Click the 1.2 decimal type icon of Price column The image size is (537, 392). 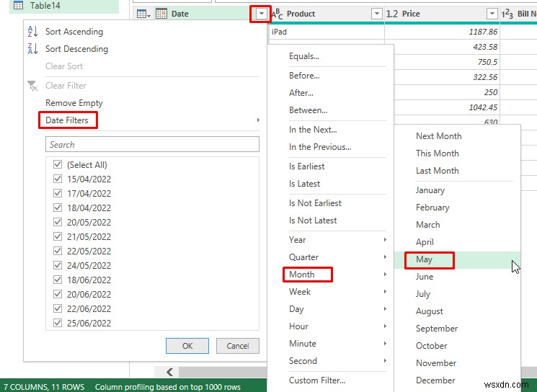392,14
